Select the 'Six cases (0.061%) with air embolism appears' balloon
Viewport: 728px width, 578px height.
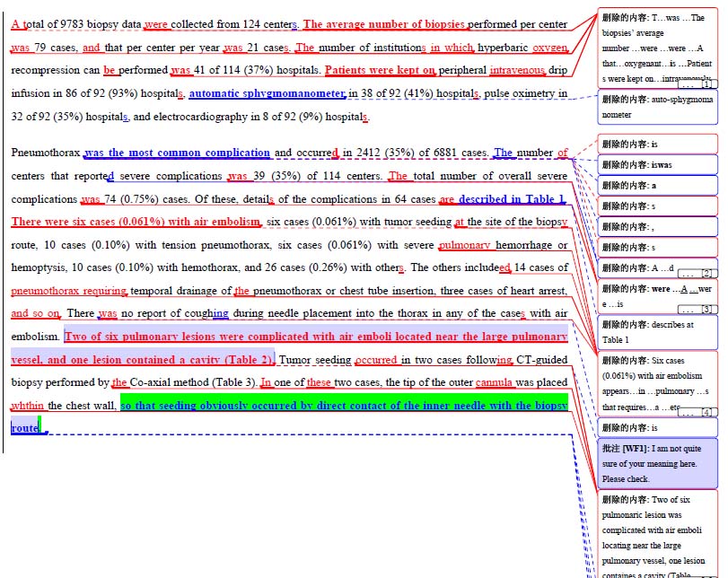[x=657, y=384]
